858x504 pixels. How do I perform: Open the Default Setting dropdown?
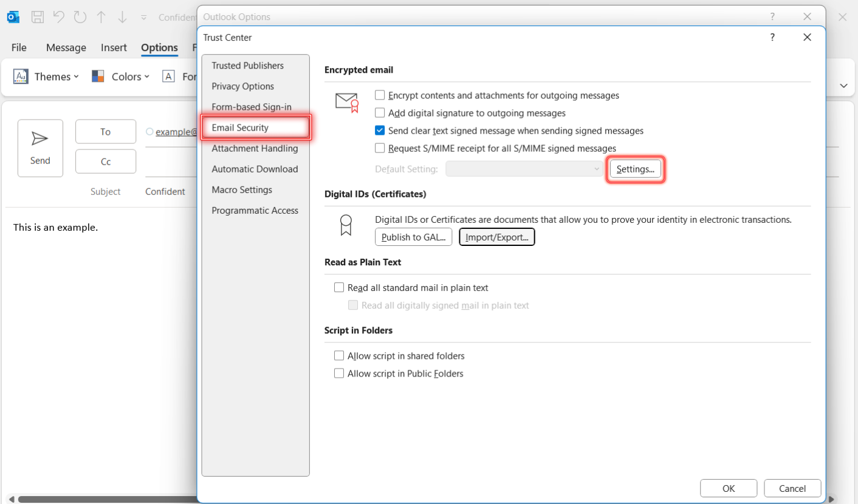coord(524,169)
